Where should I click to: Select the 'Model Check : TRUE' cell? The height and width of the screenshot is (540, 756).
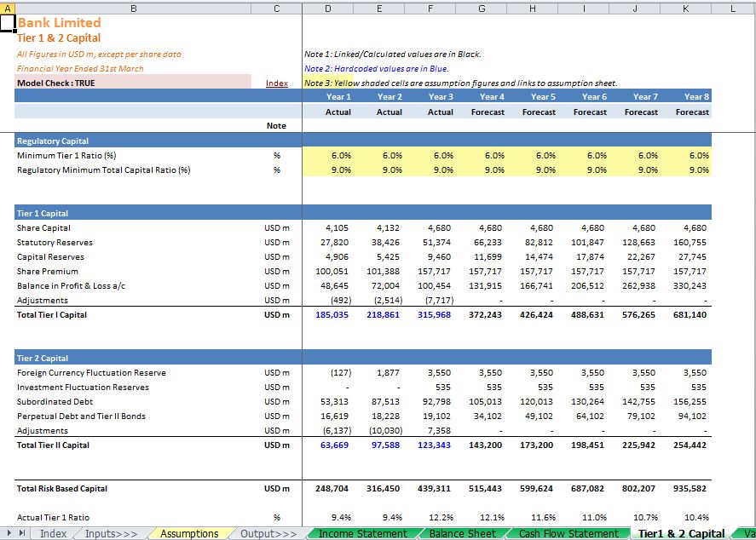tap(133, 83)
